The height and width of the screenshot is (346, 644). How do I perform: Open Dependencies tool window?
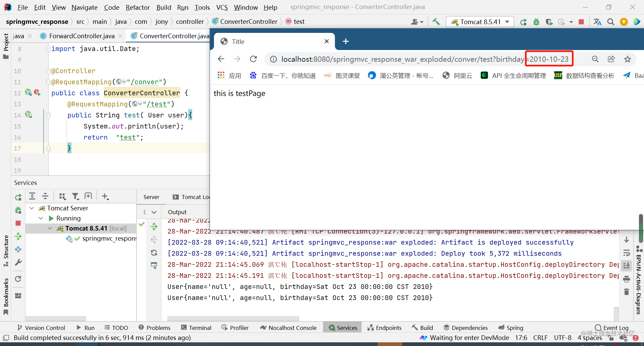pos(466,328)
